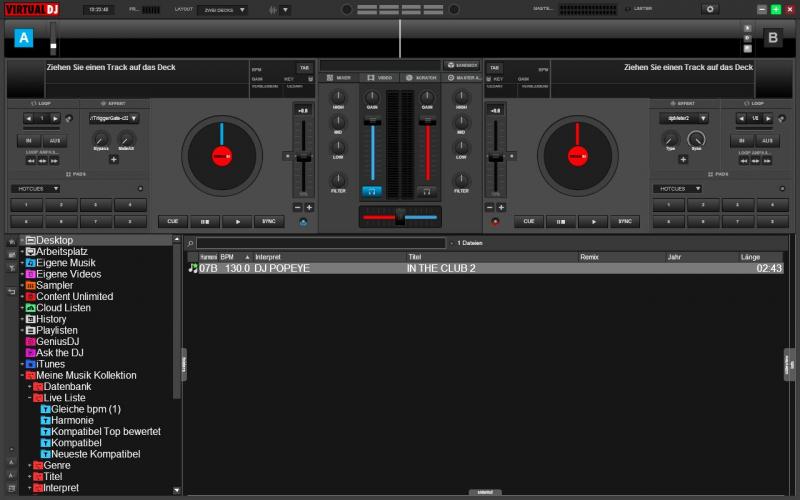
Task: Switch to the Master tab
Action: [463, 78]
